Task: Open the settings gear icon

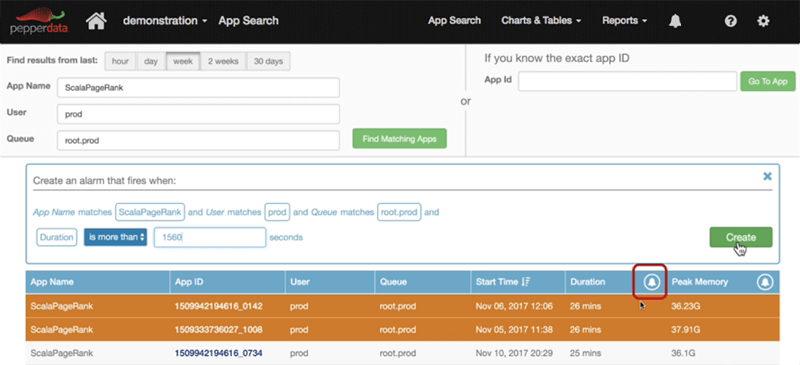Action: point(763,21)
